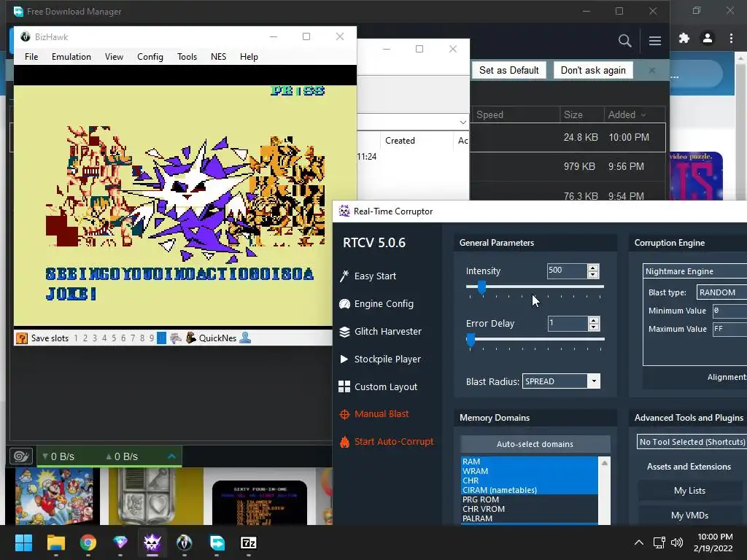Image resolution: width=747 pixels, height=560 pixels.
Task: Expand the dropdown chevron in the middle window
Action: [x=462, y=122]
